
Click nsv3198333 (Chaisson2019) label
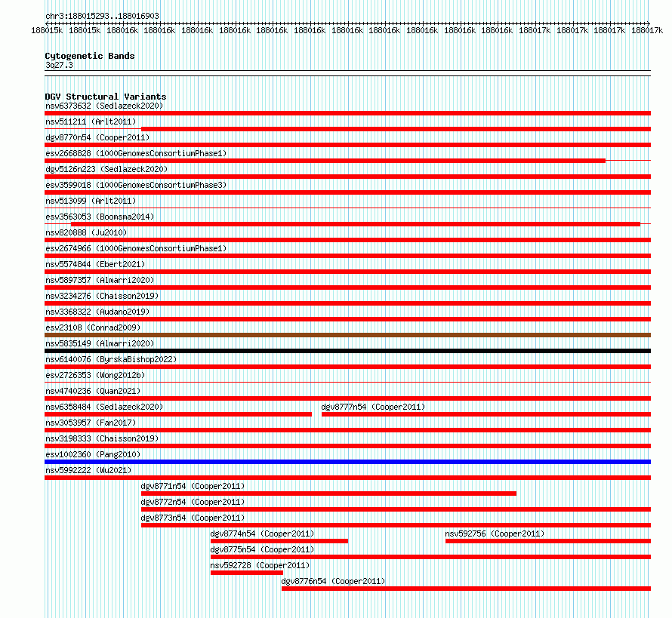coord(102,438)
